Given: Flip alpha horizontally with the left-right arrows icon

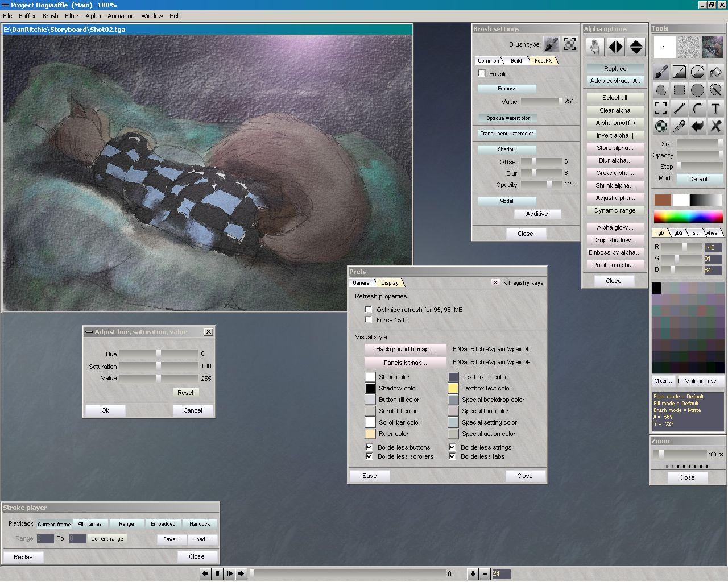Looking at the screenshot, I should click(x=615, y=47).
